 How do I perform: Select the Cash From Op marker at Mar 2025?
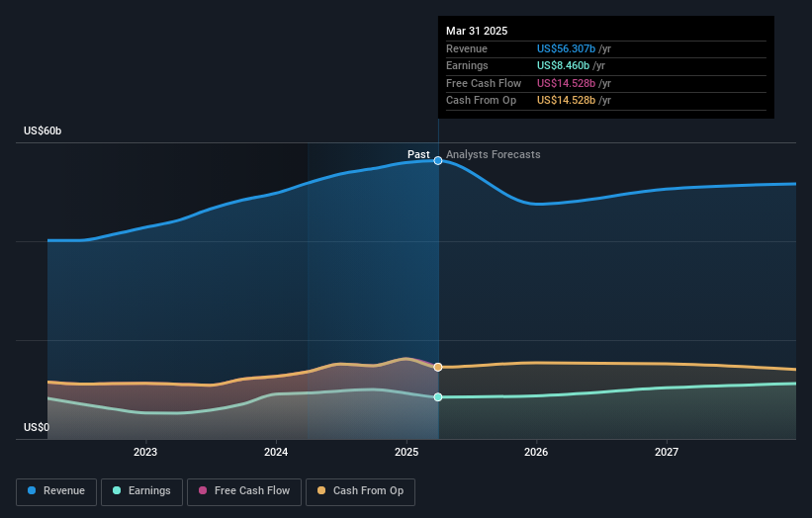point(438,367)
